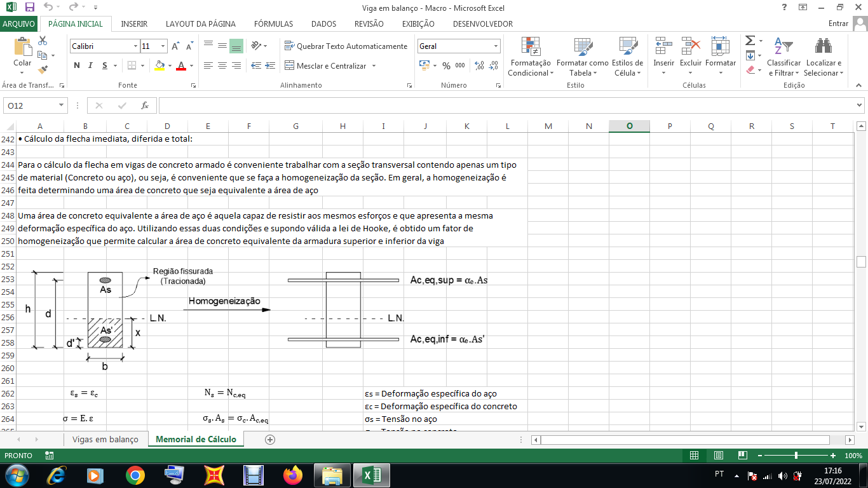868x488 pixels.
Task: Switch to the FÓRMULAS ribbon tab
Action: pos(274,24)
